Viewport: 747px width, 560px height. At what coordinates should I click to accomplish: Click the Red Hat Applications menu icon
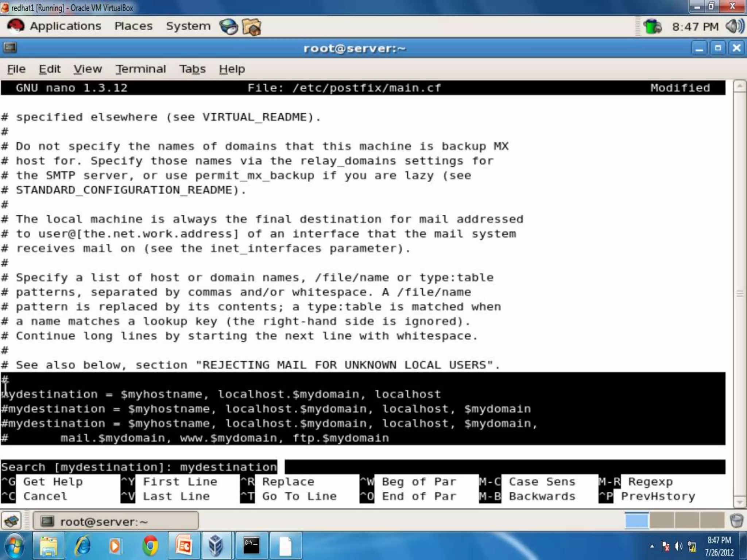click(16, 26)
